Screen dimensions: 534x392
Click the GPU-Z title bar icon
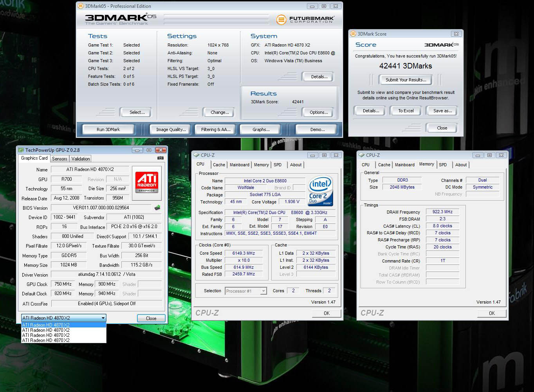(20, 150)
